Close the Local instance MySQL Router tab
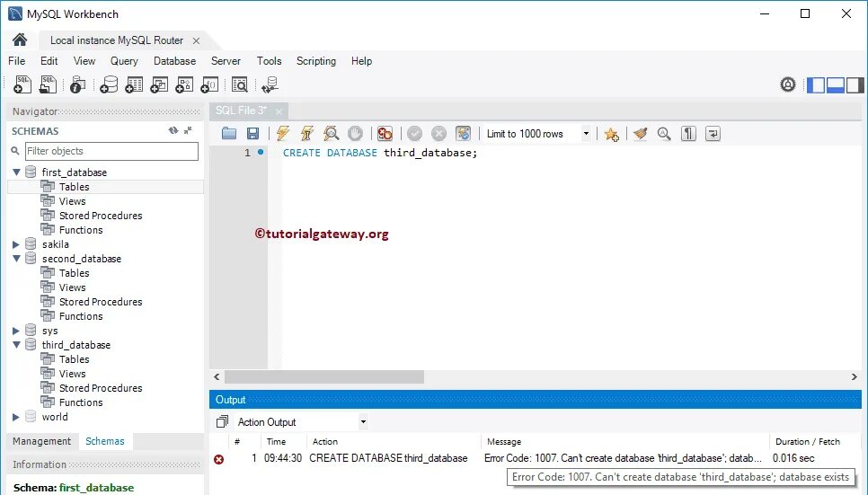The height and width of the screenshot is (495, 868). [x=196, y=41]
